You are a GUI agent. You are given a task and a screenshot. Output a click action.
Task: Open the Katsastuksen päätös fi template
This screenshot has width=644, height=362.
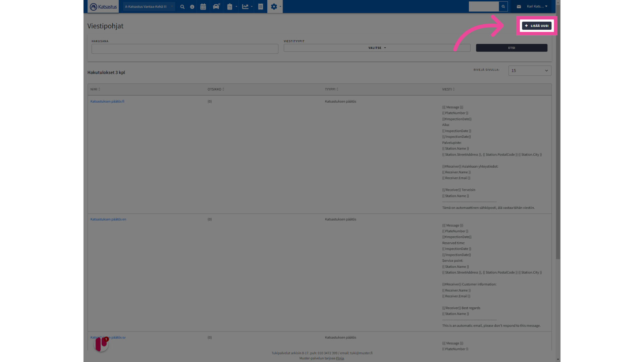[107, 102]
